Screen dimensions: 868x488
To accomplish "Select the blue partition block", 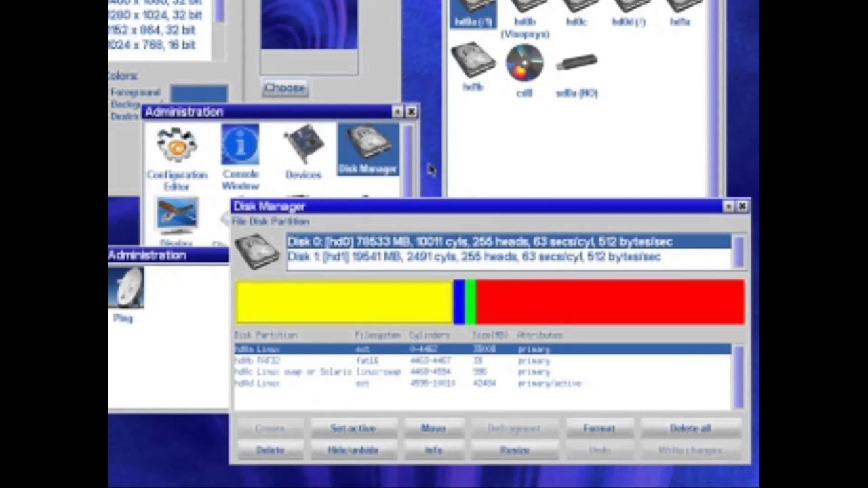I will (x=459, y=302).
